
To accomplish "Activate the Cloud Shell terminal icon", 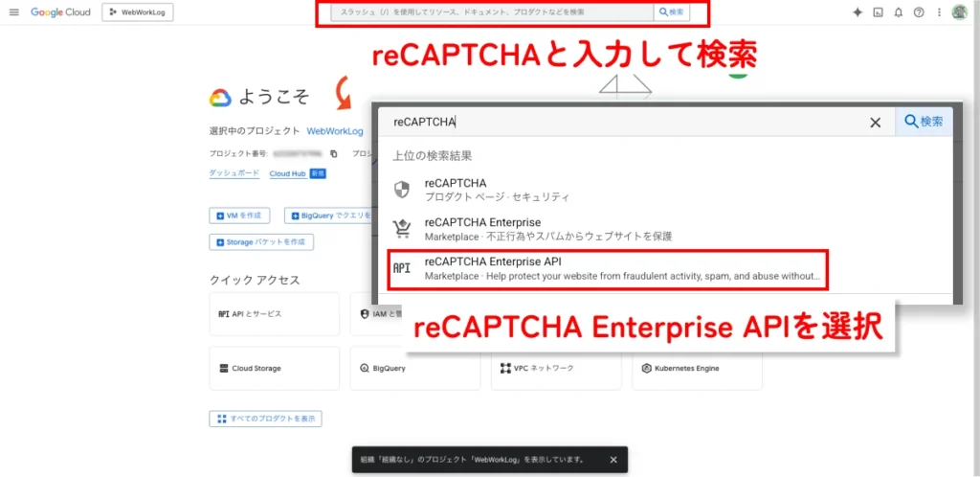I will pos(879,12).
